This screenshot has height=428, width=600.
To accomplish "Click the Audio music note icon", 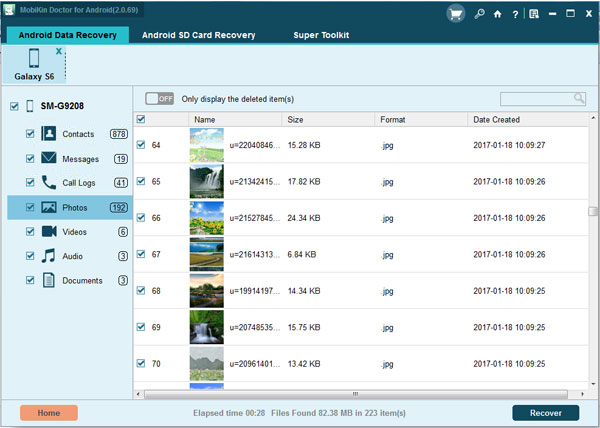I will [x=48, y=255].
